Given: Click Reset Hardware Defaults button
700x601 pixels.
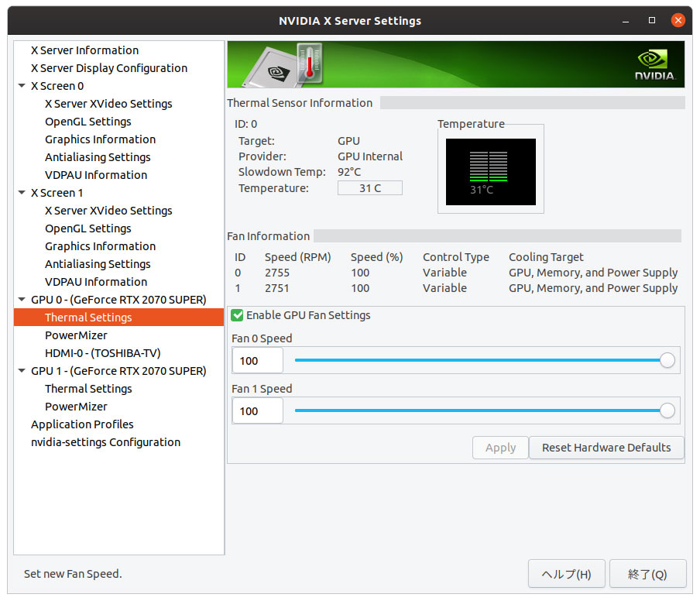Looking at the screenshot, I should click(606, 448).
